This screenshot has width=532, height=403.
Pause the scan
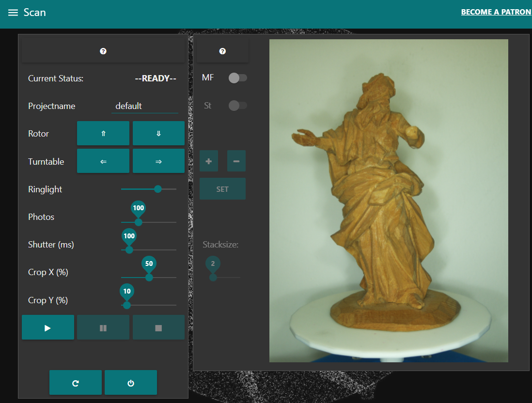pyautogui.click(x=103, y=327)
